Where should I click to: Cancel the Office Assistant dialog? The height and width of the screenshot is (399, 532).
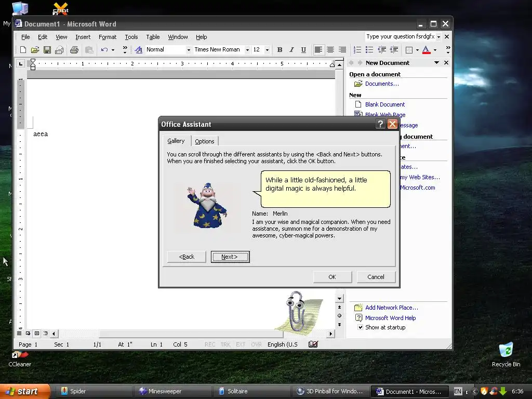coord(376,277)
